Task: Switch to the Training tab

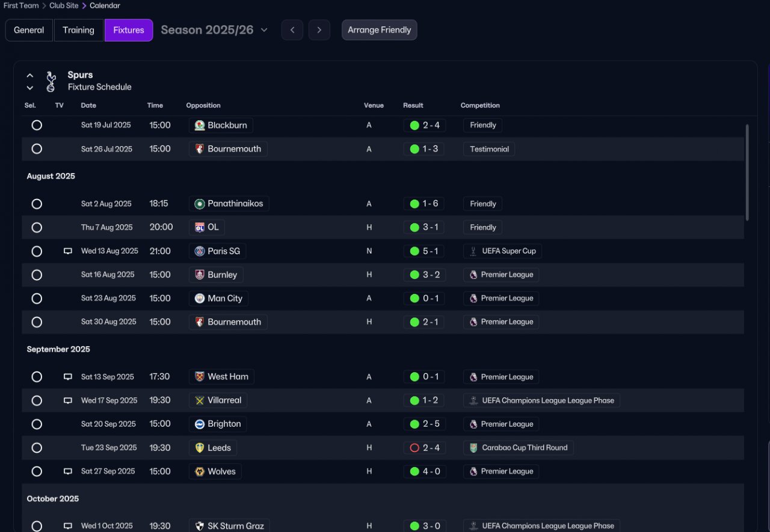Action: [78, 30]
